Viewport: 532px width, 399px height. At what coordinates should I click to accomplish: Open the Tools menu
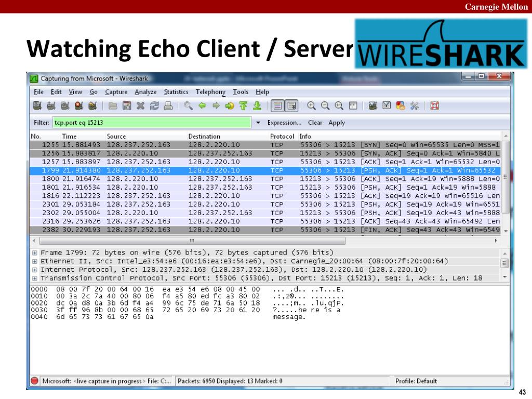[241, 92]
